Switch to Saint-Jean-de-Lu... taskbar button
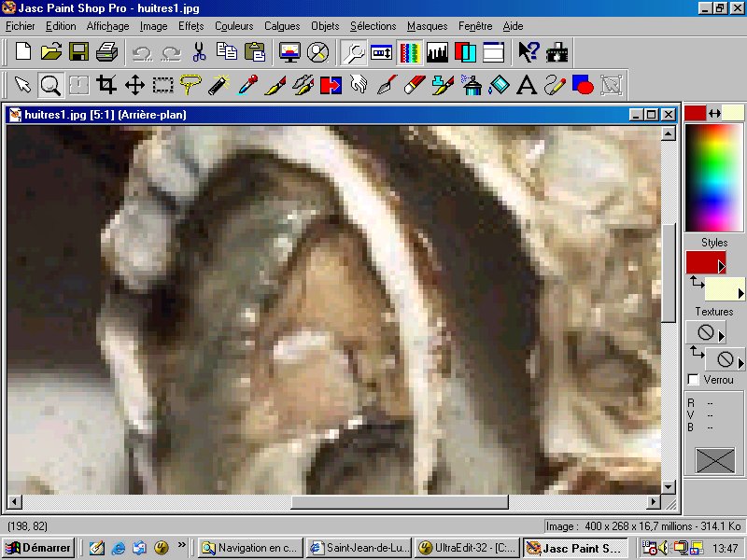The image size is (747, 560). pos(359,548)
